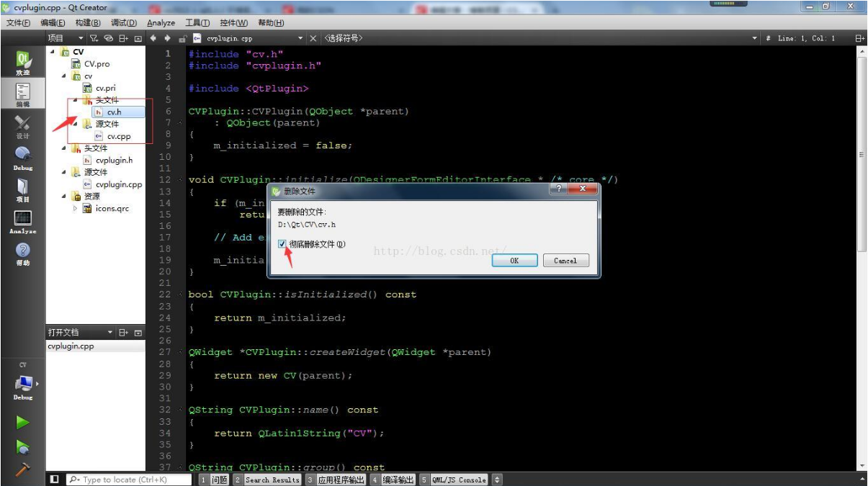Toggle synchronize-with-editor link icon
The image size is (868, 486).
pyautogui.click(x=109, y=38)
